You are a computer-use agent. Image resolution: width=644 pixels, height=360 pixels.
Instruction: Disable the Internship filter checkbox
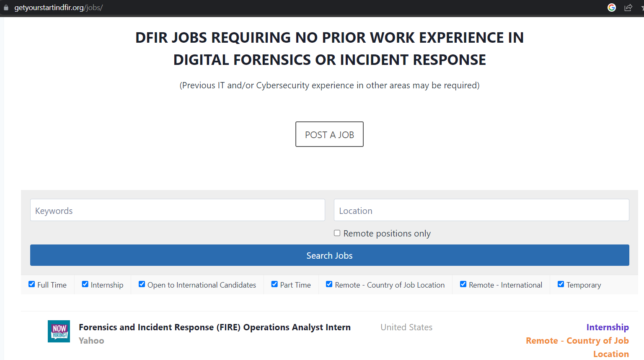click(85, 284)
